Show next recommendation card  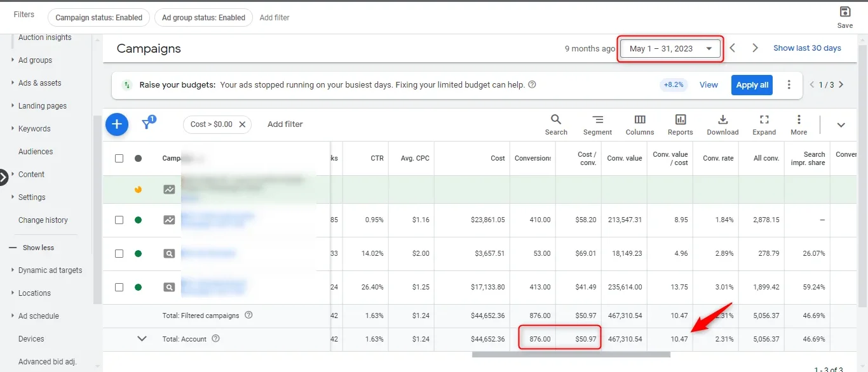(x=841, y=84)
